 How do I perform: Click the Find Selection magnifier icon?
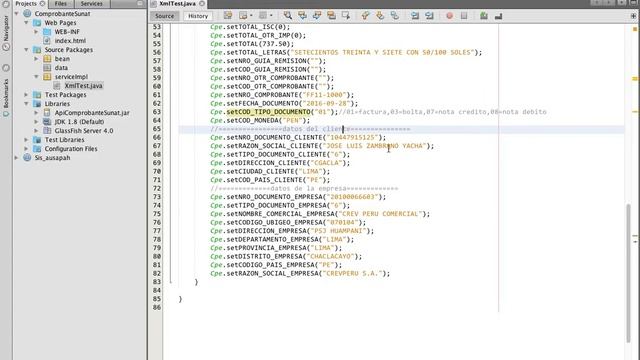coord(288,16)
